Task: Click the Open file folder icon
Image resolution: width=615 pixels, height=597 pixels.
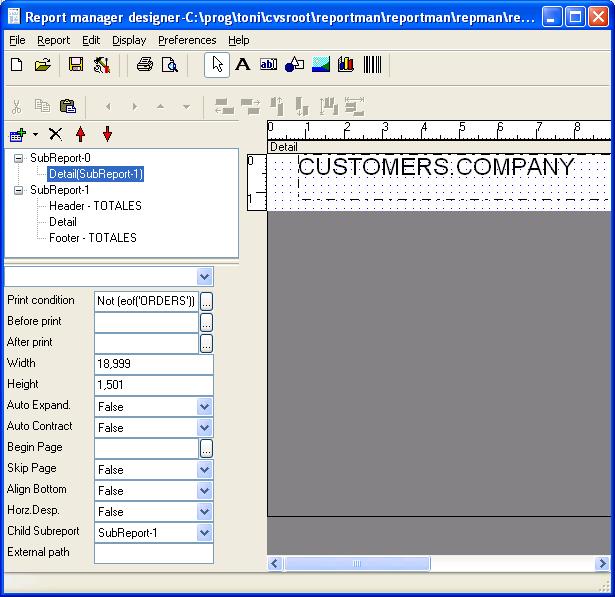Action: tap(42, 65)
